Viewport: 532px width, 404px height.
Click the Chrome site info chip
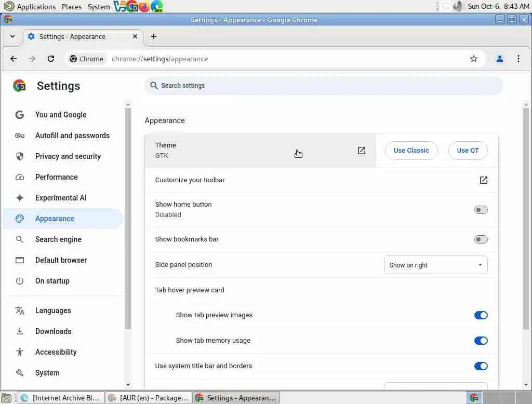pos(87,59)
